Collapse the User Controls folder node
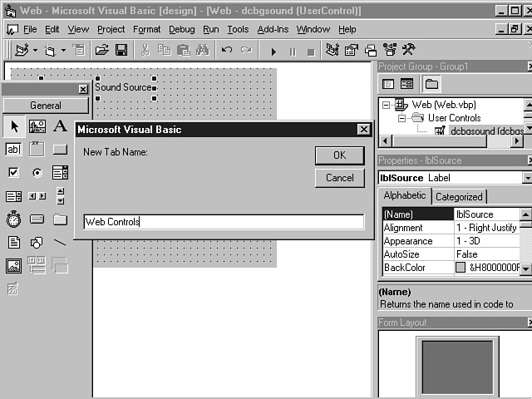The image size is (532, 399). (401, 118)
